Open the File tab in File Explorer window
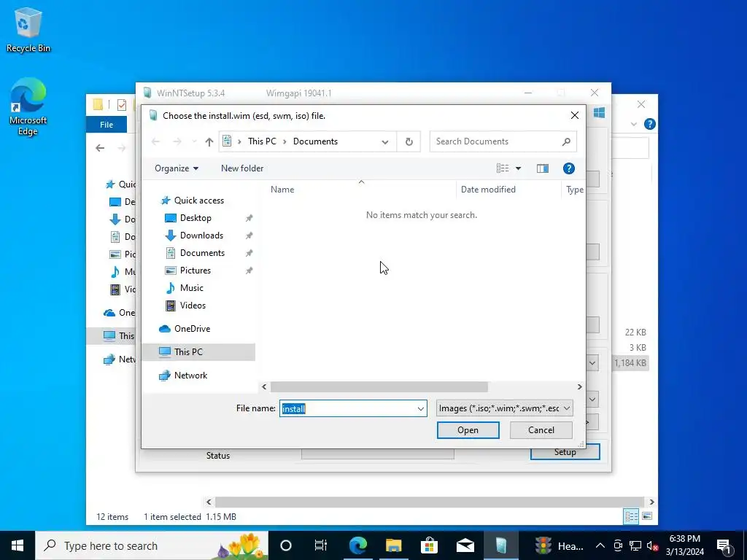747x560 pixels. (x=107, y=125)
